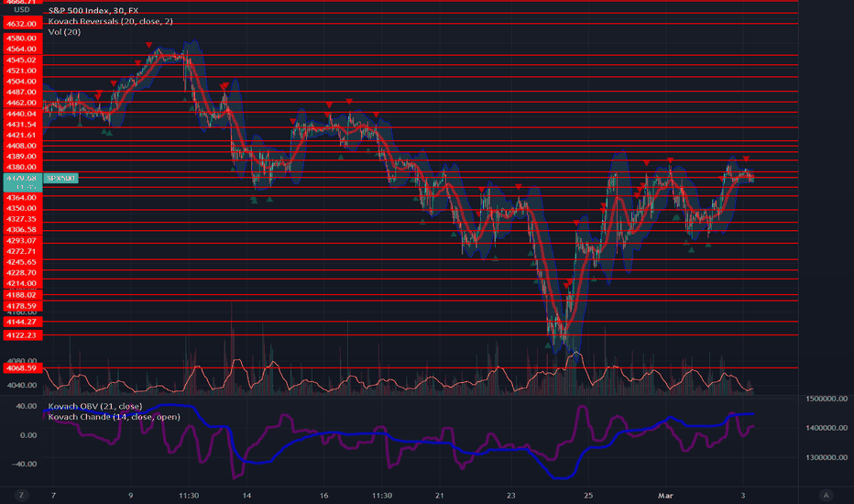Click the −40.00 Chande scale value
This screenshot has height=504, width=854.
24,464
